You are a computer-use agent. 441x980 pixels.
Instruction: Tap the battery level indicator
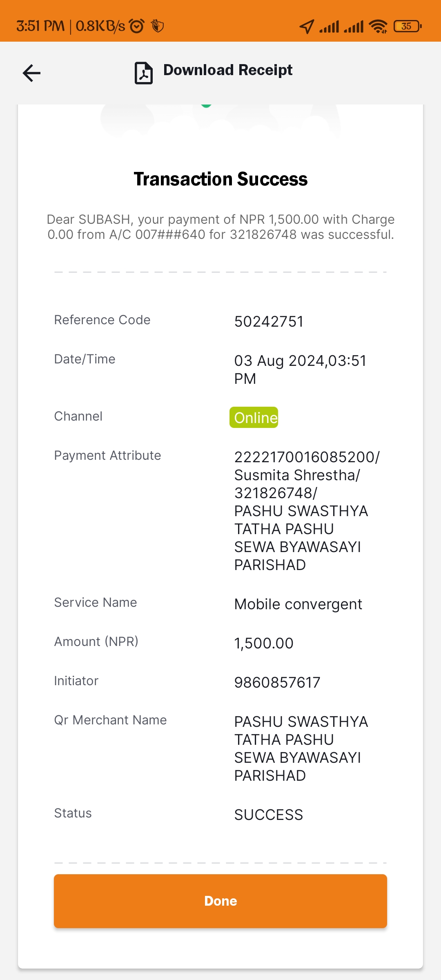click(408, 26)
